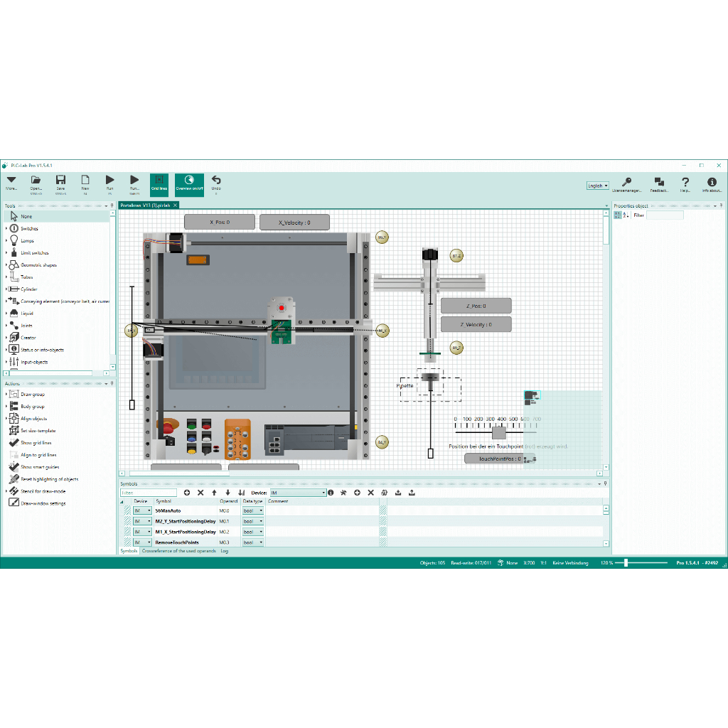Toggle Grid lines on or off
The image size is (728, 728).
click(159, 183)
